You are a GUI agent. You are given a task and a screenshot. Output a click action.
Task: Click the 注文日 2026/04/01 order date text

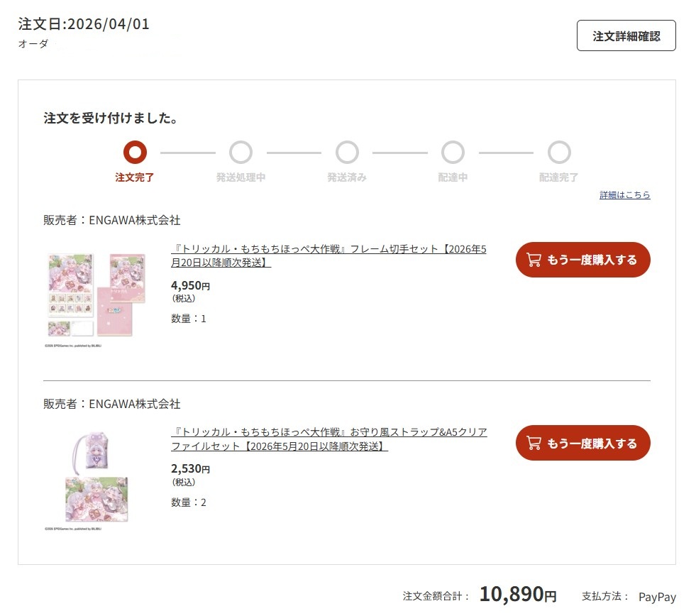coord(84,23)
